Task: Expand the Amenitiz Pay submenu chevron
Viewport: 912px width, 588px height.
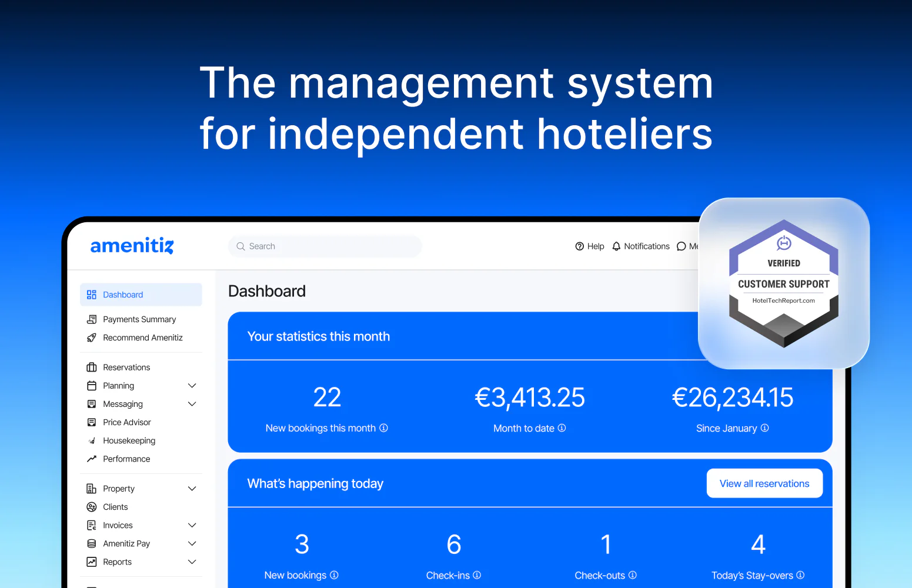Action: (192, 543)
